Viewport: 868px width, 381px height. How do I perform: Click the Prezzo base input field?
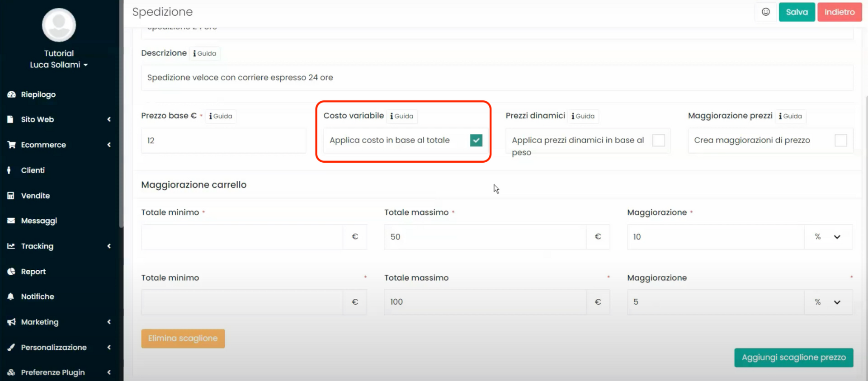click(223, 141)
